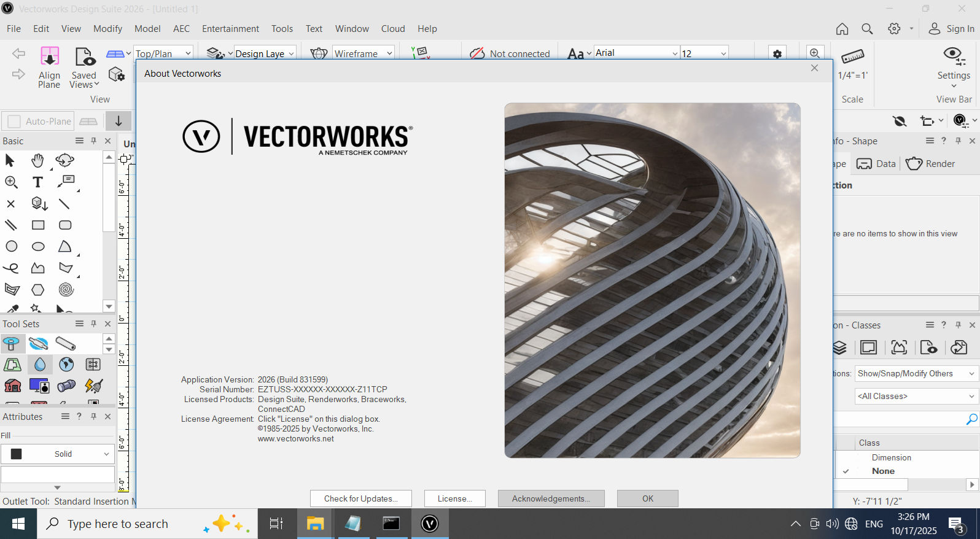Viewport: 980px width, 539px height.
Task: Click Sign In
Action: click(x=951, y=28)
